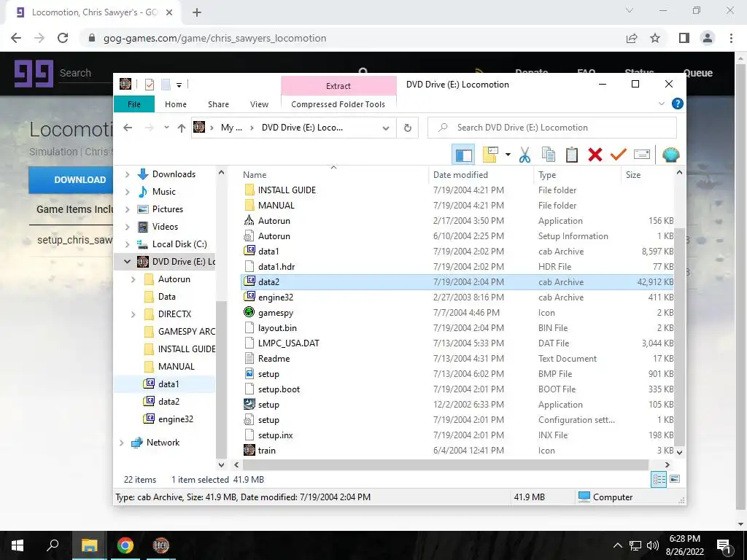
Task: Click the navigation pane vertical scrollbar
Action: tap(221, 379)
